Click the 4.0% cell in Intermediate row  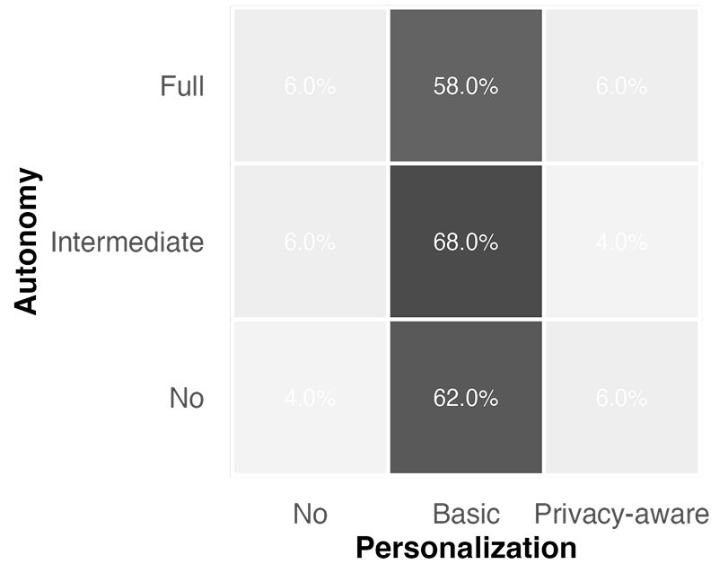[x=621, y=242]
